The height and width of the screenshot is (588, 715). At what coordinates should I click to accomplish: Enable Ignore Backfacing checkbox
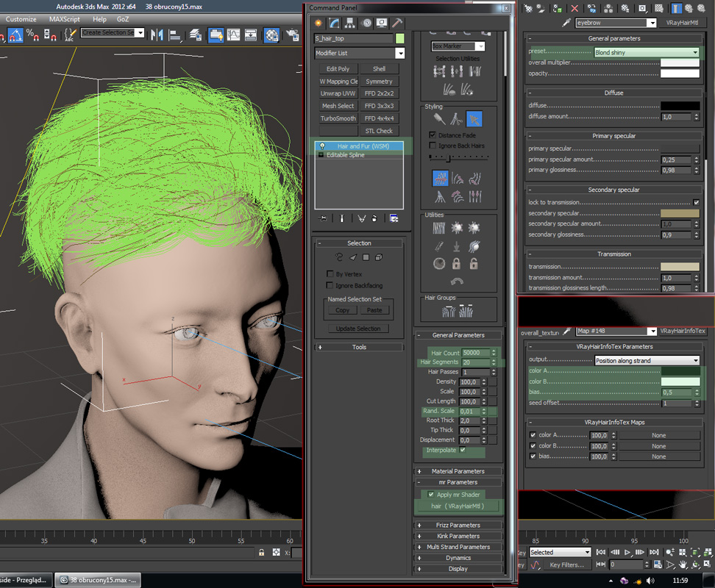point(330,285)
